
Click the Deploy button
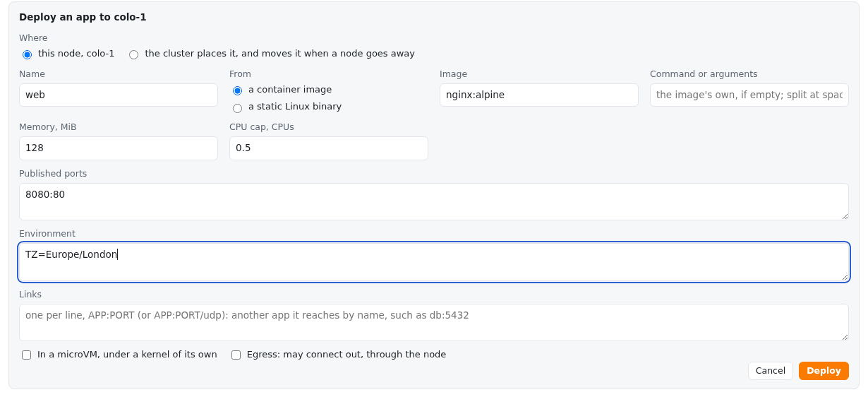(824, 371)
